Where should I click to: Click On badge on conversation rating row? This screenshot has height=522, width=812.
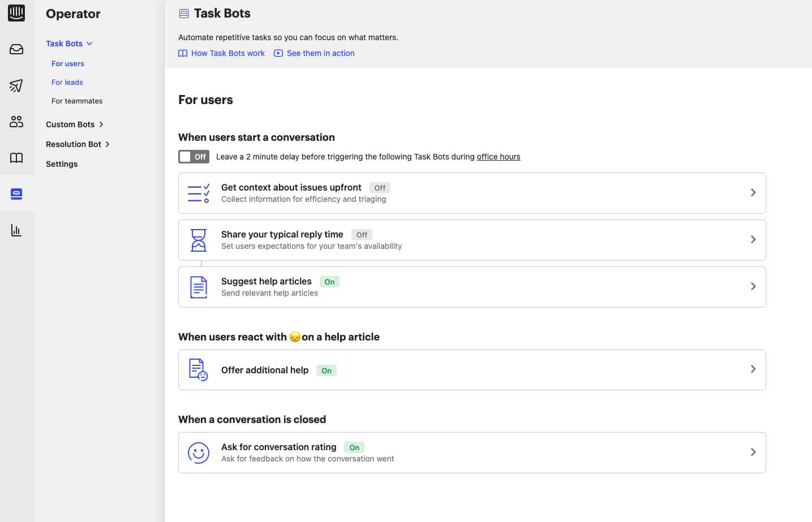coord(354,447)
